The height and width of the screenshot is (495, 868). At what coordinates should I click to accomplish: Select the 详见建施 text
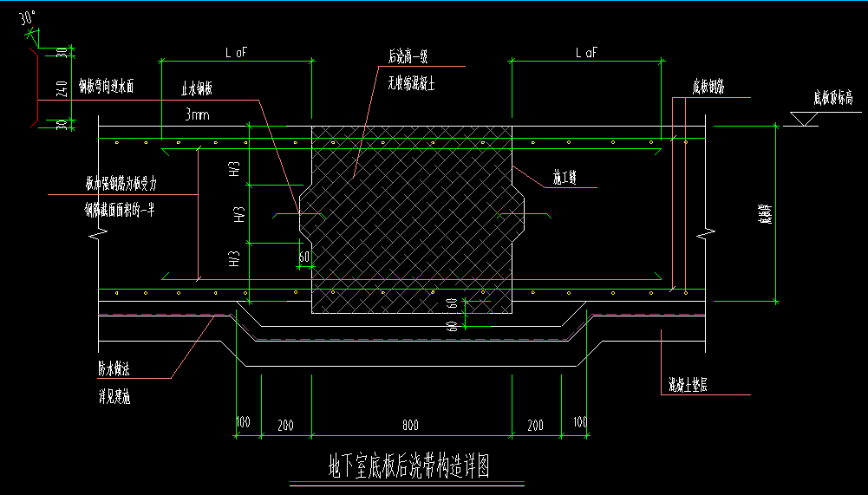coord(114,396)
